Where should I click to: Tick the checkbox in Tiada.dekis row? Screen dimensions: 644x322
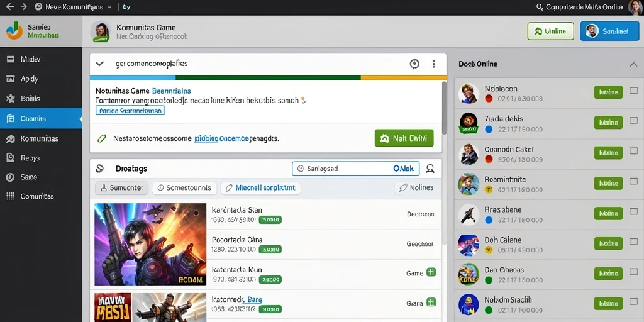click(634, 121)
